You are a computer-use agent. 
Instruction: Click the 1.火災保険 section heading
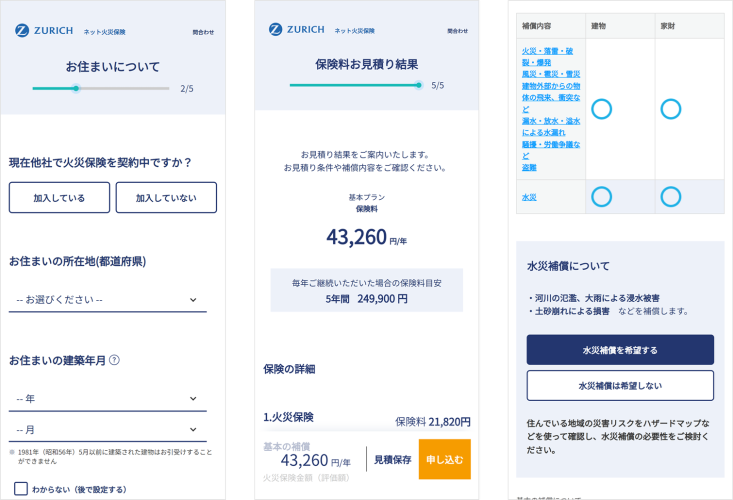(x=288, y=417)
